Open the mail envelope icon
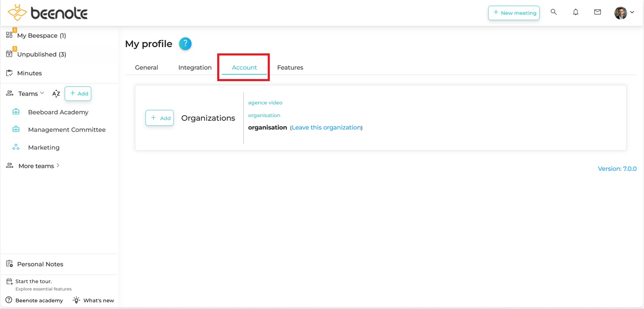Screen dimensions: 644x309 pos(597,12)
